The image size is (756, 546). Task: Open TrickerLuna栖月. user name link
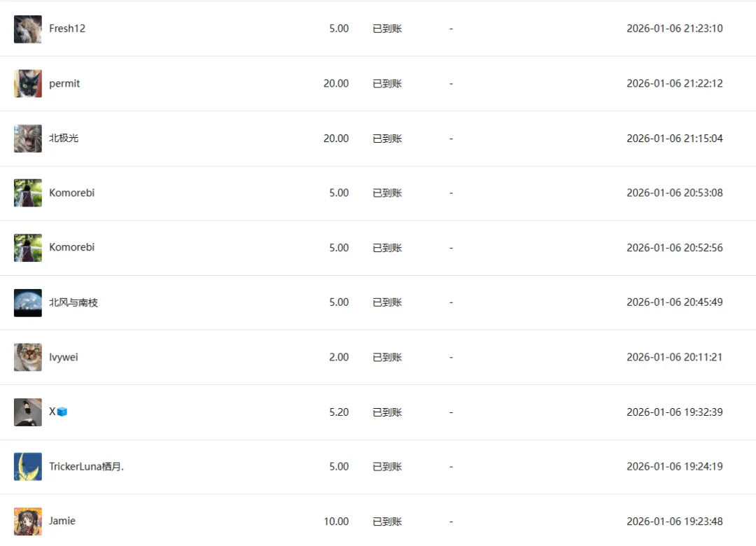[x=86, y=466]
